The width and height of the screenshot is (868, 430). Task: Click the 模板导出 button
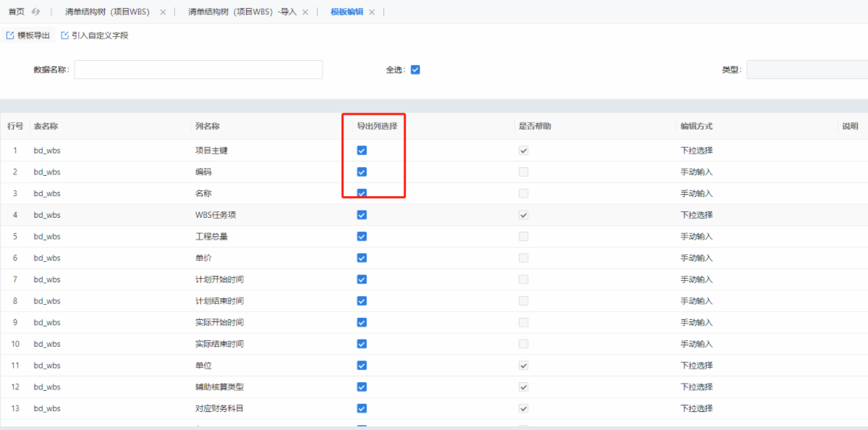click(28, 35)
